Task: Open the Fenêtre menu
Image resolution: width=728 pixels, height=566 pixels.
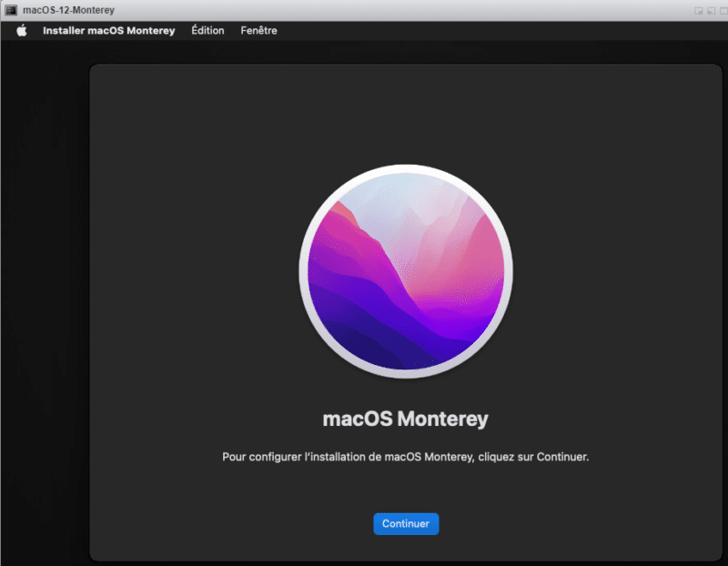Action: [258, 31]
